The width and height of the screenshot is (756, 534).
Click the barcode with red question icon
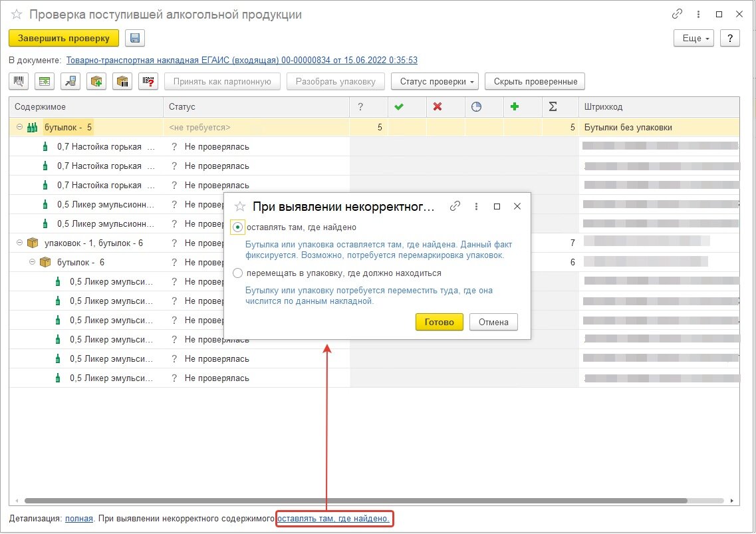pyautogui.click(x=148, y=82)
